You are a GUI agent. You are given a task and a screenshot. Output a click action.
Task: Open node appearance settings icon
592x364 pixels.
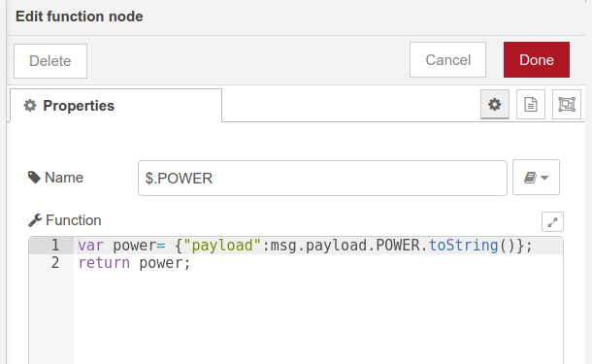pos(567,104)
